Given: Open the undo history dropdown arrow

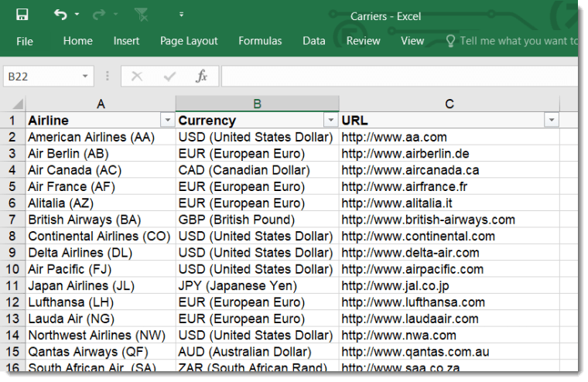Looking at the screenshot, I should [x=77, y=14].
